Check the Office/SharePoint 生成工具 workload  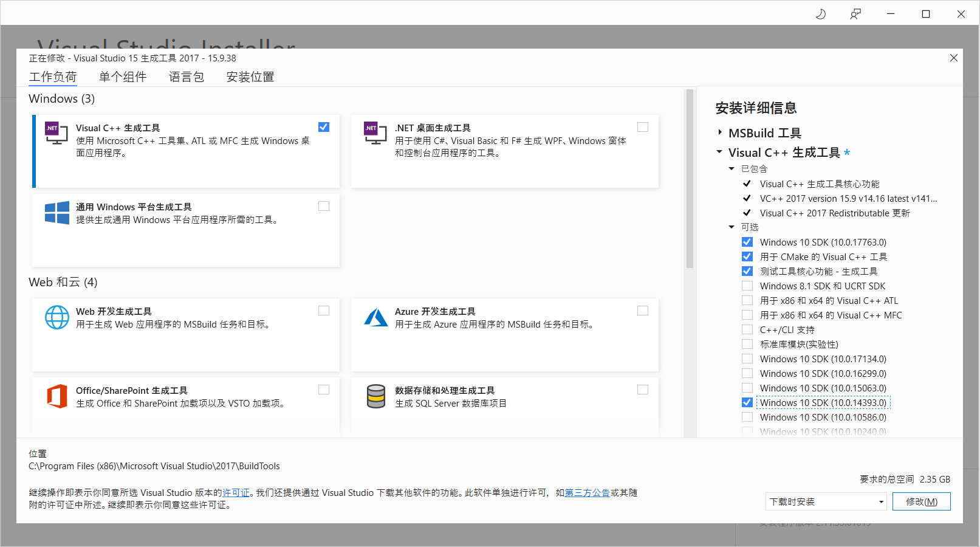click(x=324, y=390)
